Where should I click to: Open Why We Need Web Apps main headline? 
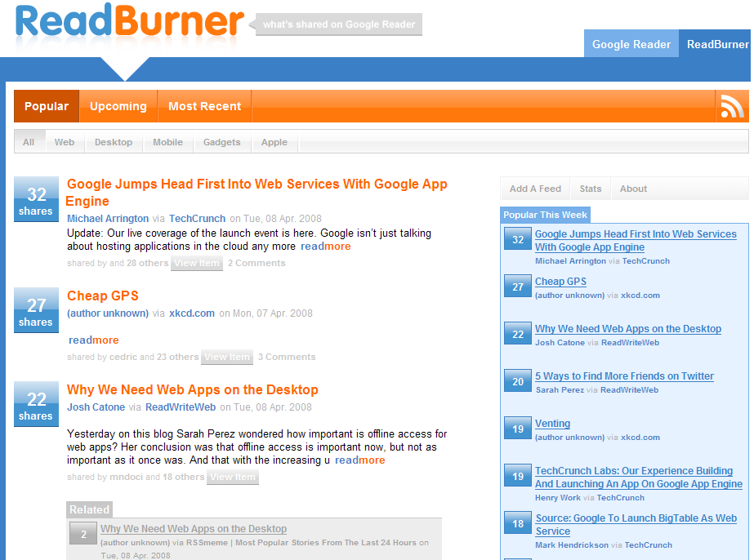pos(192,389)
